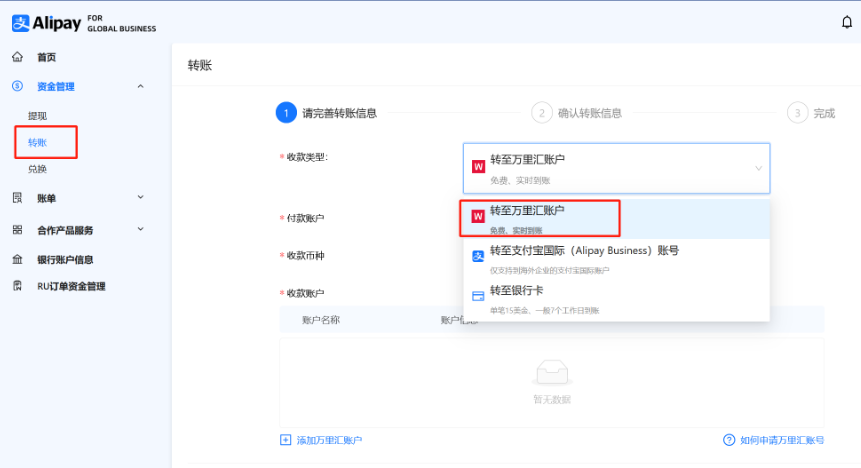
Task: Click the 转账 page title
Action: [x=200, y=65]
